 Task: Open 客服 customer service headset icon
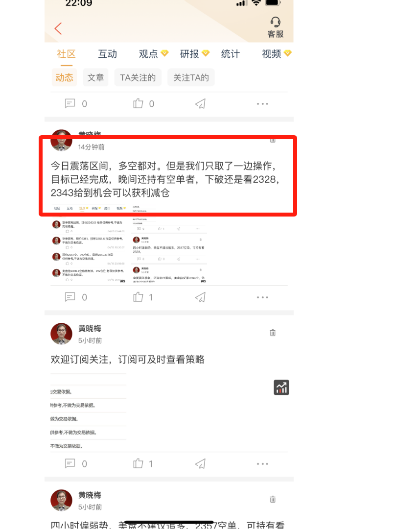coord(275,27)
